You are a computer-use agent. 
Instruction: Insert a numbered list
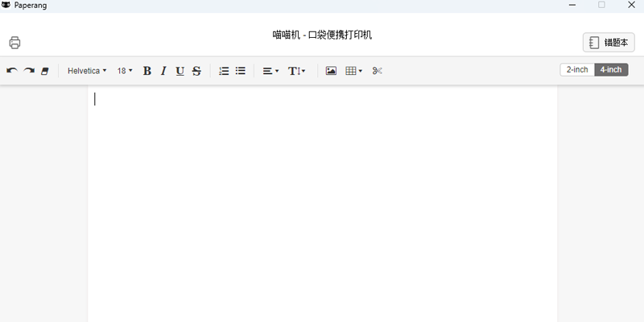click(224, 71)
